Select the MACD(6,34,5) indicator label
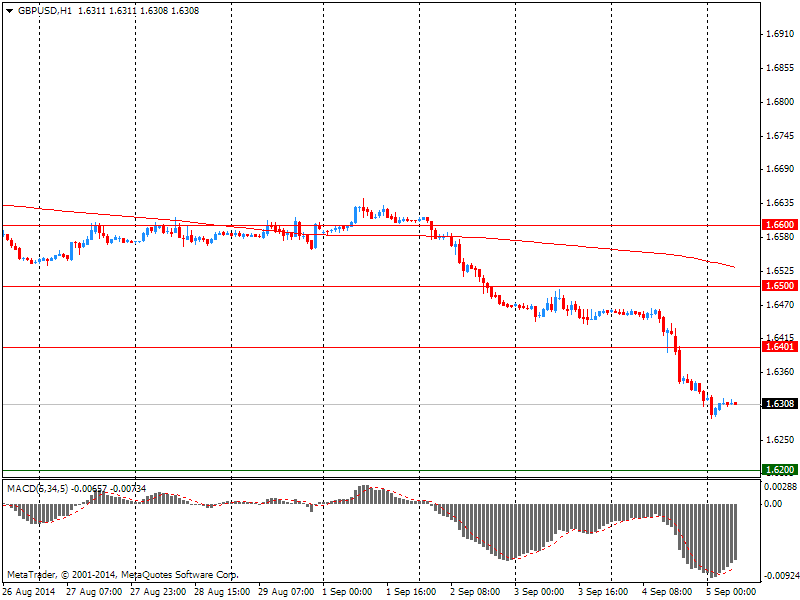Image resolution: width=800 pixels, height=600 pixels. pyautogui.click(x=37, y=489)
